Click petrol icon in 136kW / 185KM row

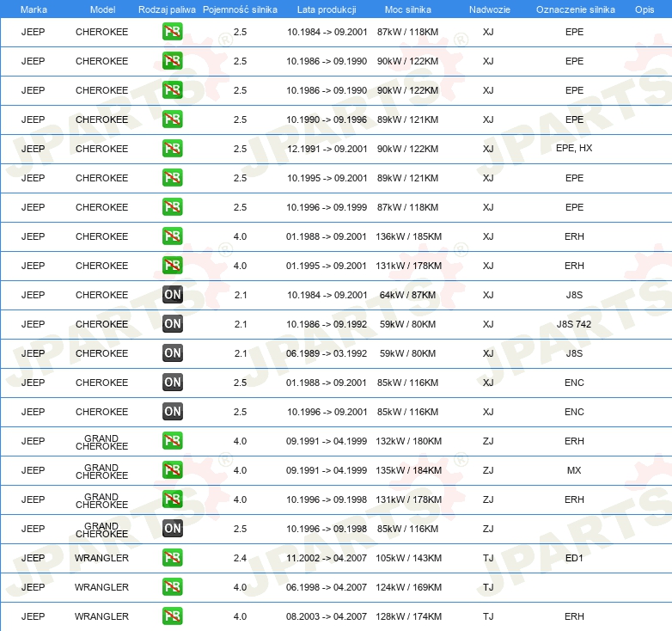[x=172, y=236]
